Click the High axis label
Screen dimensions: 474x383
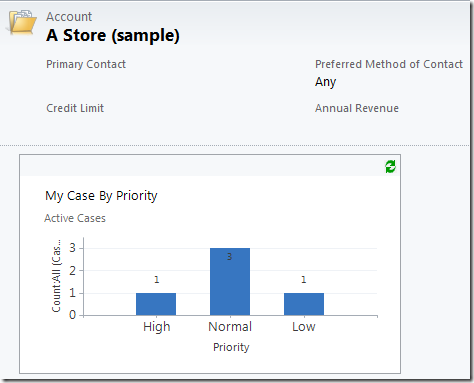tap(157, 327)
